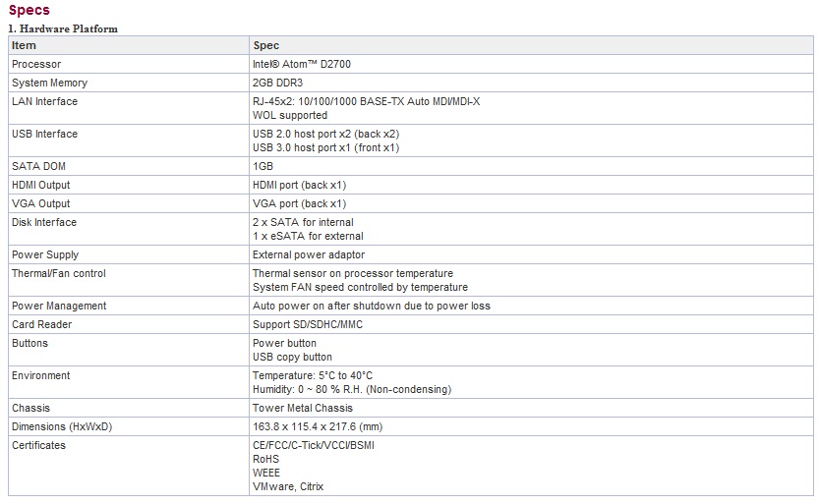This screenshot has width=820, height=504.
Task: Click the Tower Metal Chassis value
Action: (x=302, y=408)
